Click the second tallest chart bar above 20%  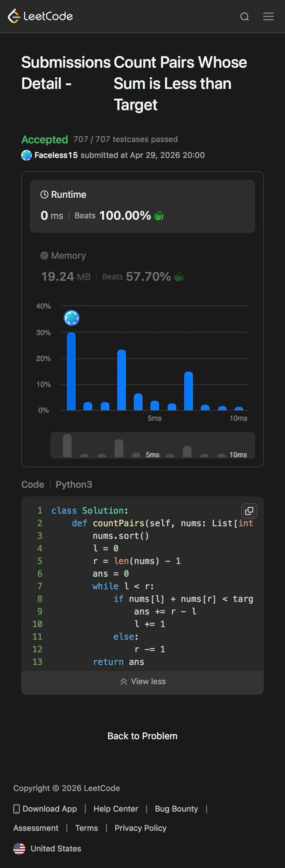[122, 380]
